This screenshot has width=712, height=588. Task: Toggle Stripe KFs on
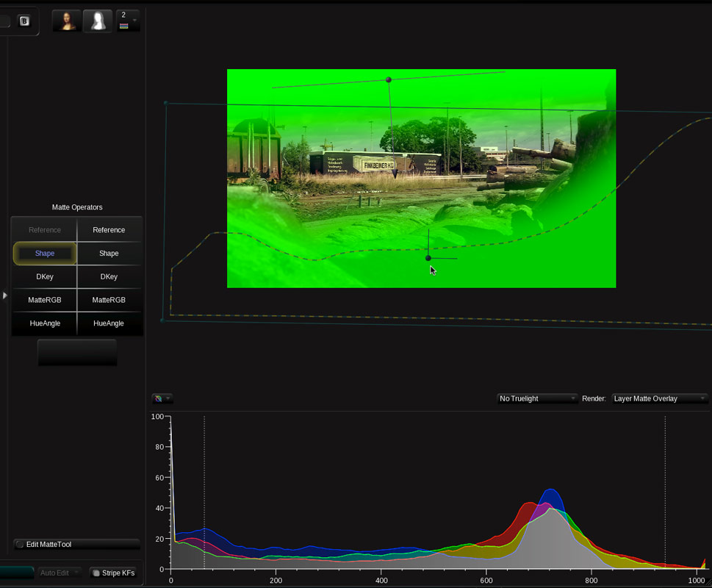114,572
